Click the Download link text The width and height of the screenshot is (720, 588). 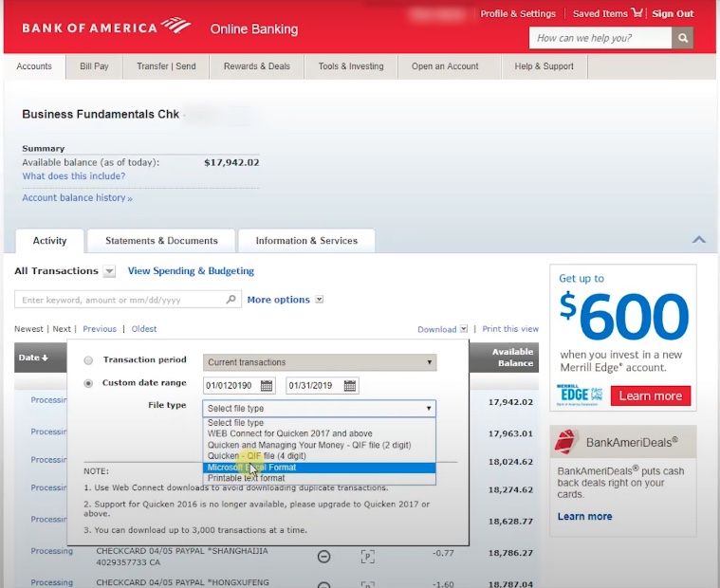[436, 329]
